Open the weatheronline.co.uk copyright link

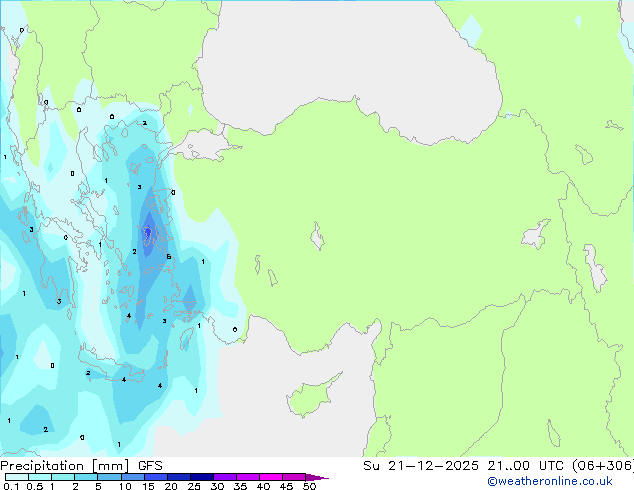coord(550,481)
